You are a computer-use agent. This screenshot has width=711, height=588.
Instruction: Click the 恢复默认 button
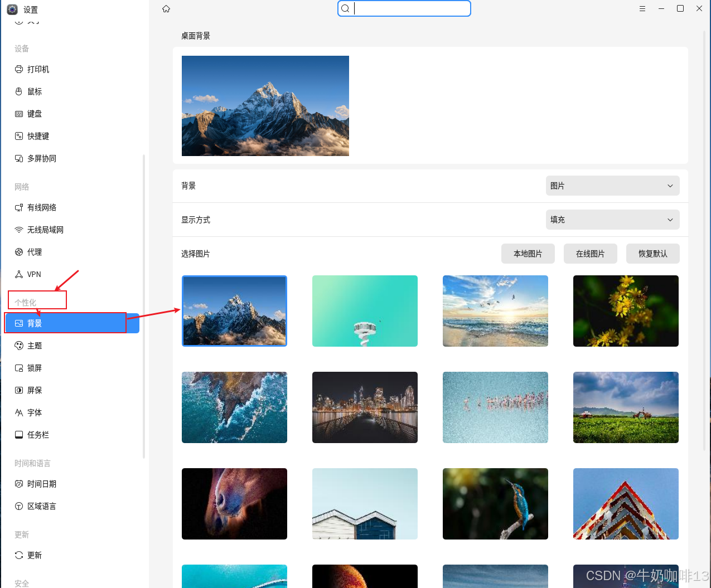pyautogui.click(x=653, y=254)
